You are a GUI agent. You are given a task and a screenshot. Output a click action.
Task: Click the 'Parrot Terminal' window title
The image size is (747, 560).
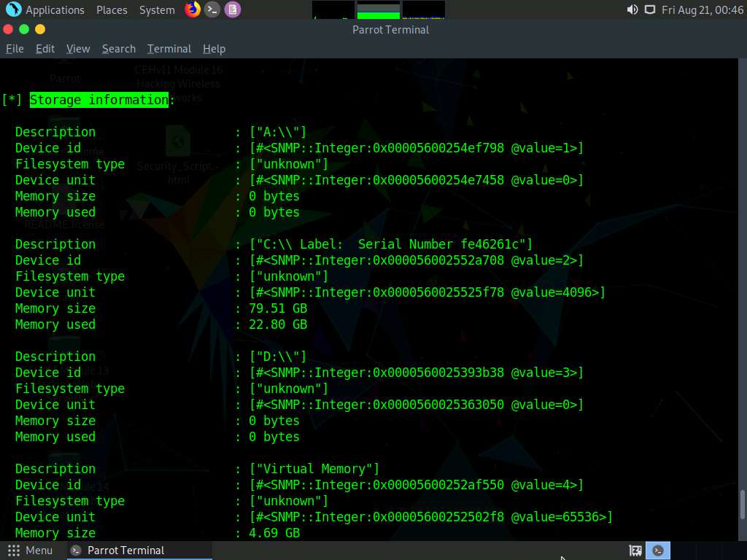(x=391, y=29)
